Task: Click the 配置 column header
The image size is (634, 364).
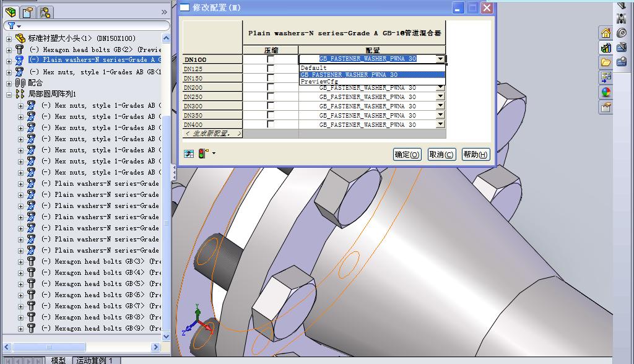Action: click(x=372, y=50)
